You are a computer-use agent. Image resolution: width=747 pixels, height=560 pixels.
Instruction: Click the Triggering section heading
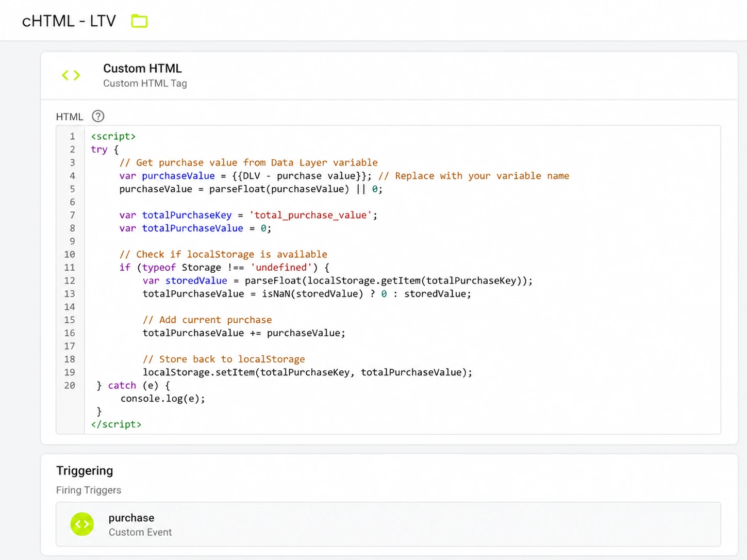[x=85, y=471]
